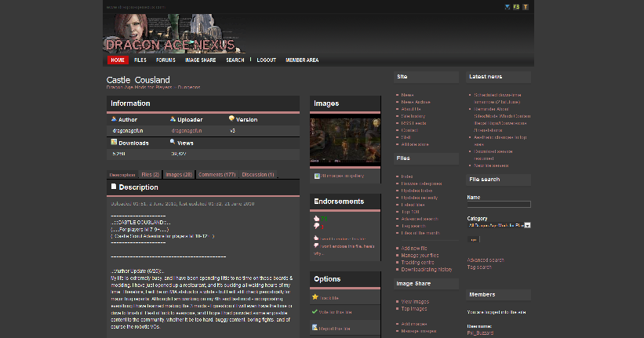Screen dimensions: 644x338
Task: Click the star Track file icon
Action: (315, 297)
